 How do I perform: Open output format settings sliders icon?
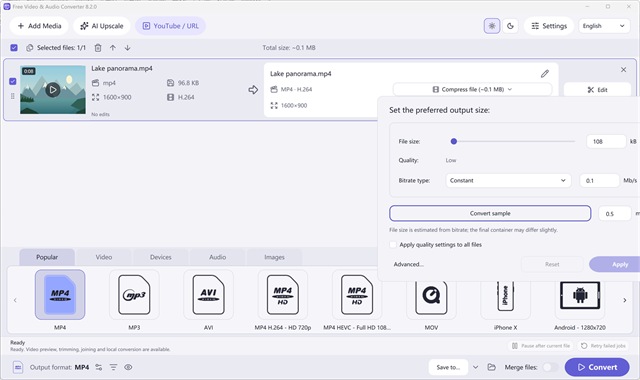99,367
